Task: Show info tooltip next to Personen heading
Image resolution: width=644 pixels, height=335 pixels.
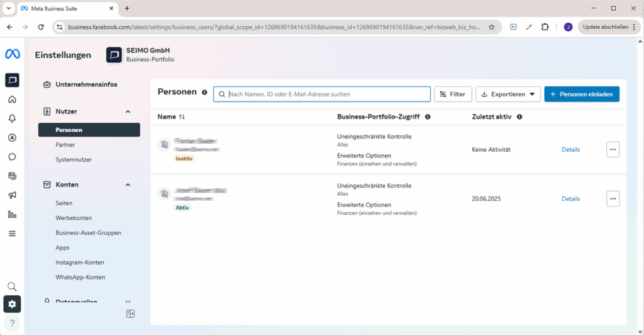Action: point(204,93)
